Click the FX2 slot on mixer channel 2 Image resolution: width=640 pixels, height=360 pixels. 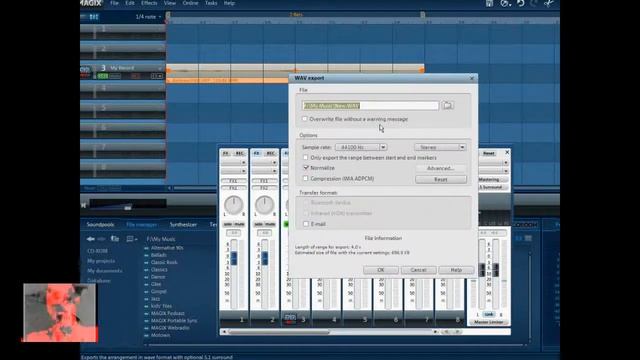coord(264,188)
